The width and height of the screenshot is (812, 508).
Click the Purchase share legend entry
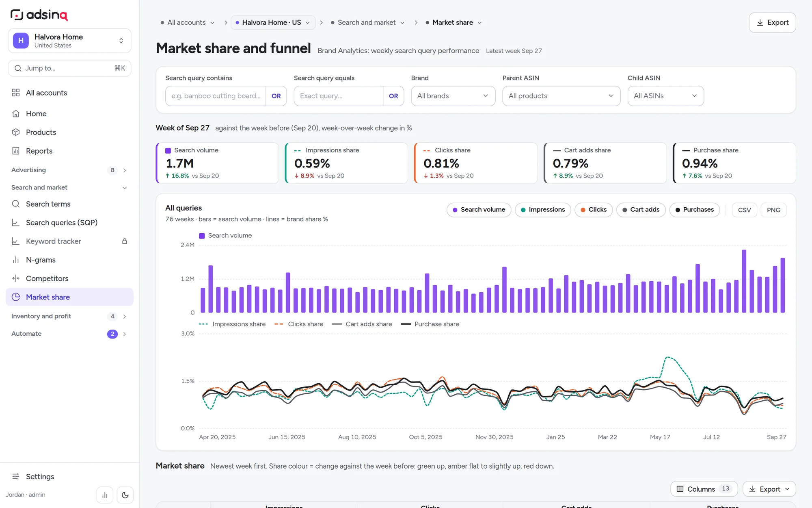tap(430, 324)
